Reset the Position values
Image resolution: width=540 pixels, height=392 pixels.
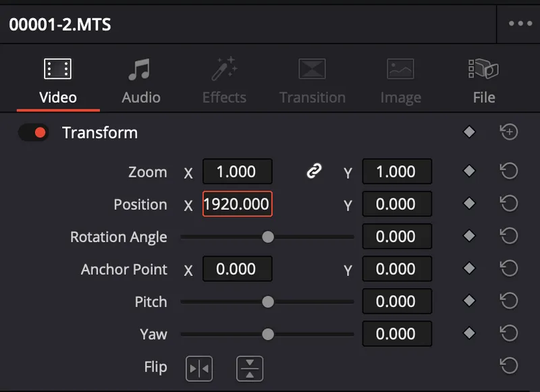[x=509, y=204]
